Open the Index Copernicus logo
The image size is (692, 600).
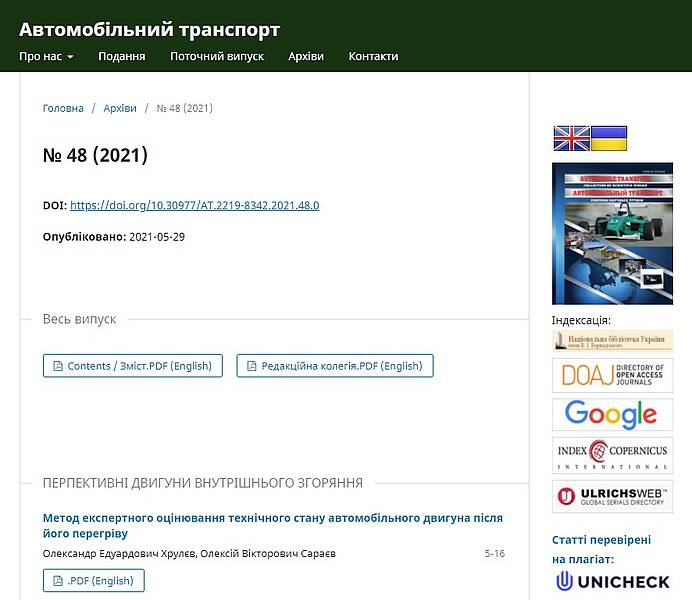pos(612,455)
